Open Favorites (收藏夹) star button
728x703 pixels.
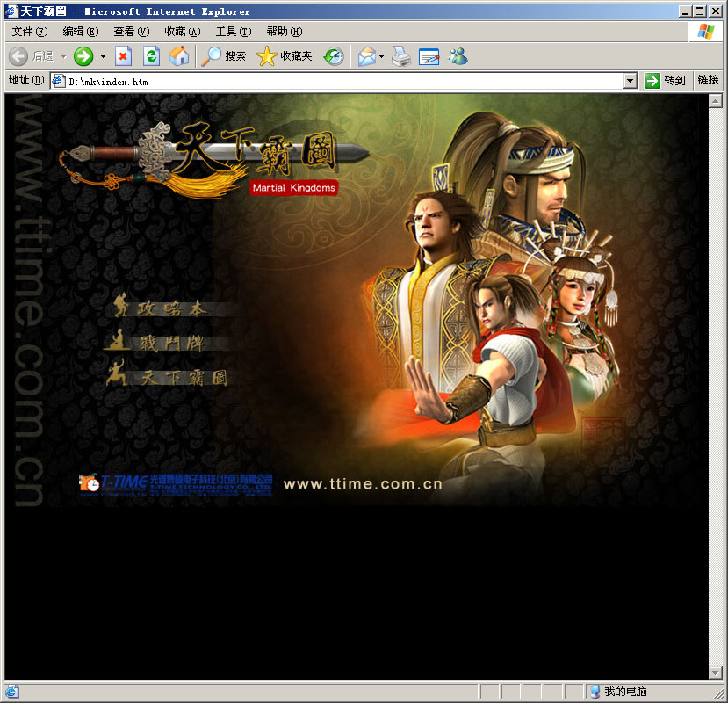285,57
